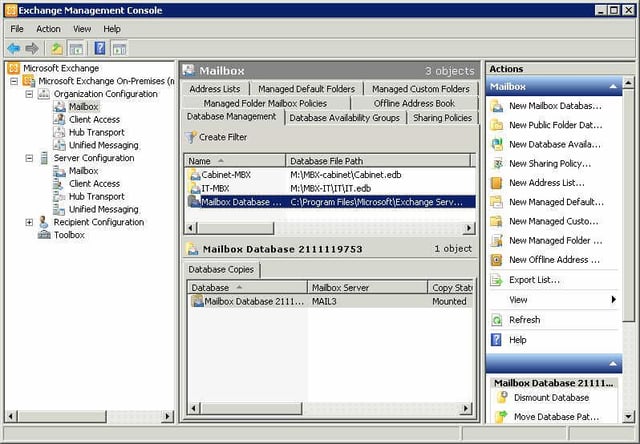Collapse the Microsoft Exchange On-Premises node
Viewport: 640px width, 444px height.
(x=14, y=81)
